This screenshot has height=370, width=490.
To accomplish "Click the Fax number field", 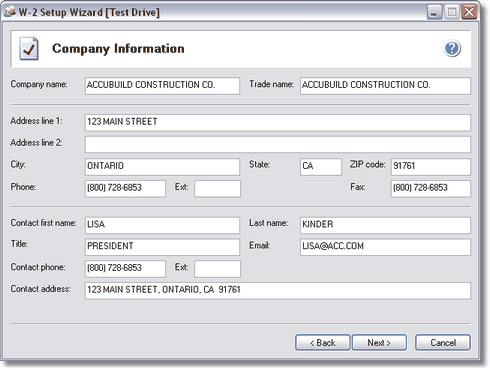I will (x=431, y=189).
